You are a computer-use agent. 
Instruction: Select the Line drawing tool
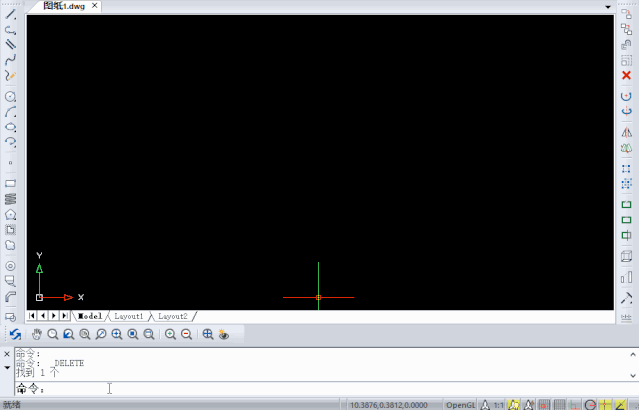coord(11,15)
